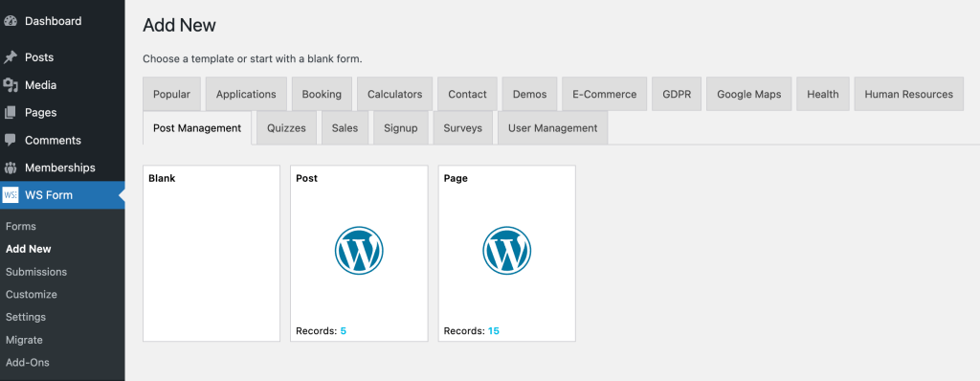Click the Page template records count 15
Screen dimensions: 980x381
coord(494,331)
